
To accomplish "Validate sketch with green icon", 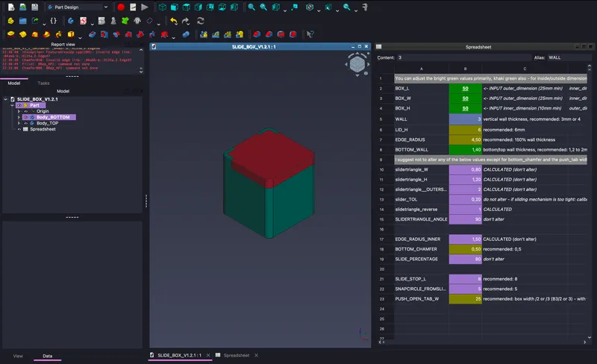I will 125,21.
